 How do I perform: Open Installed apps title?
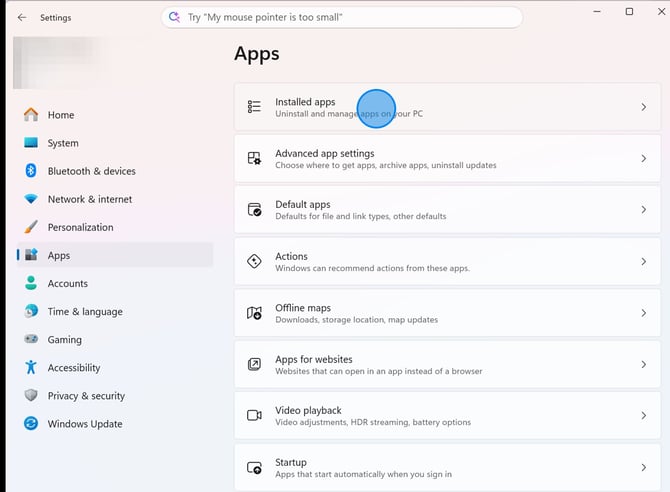tap(305, 102)
